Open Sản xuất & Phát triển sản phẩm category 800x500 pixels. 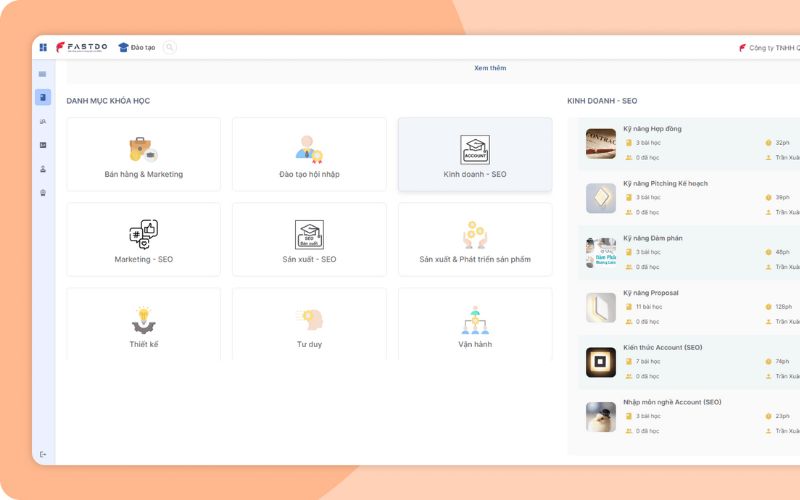(475, 239)
